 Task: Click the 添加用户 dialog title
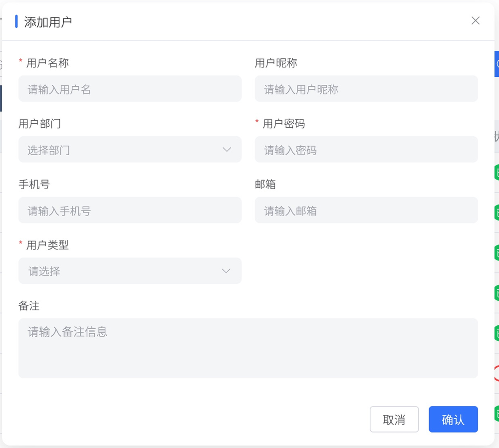point(48,22)
